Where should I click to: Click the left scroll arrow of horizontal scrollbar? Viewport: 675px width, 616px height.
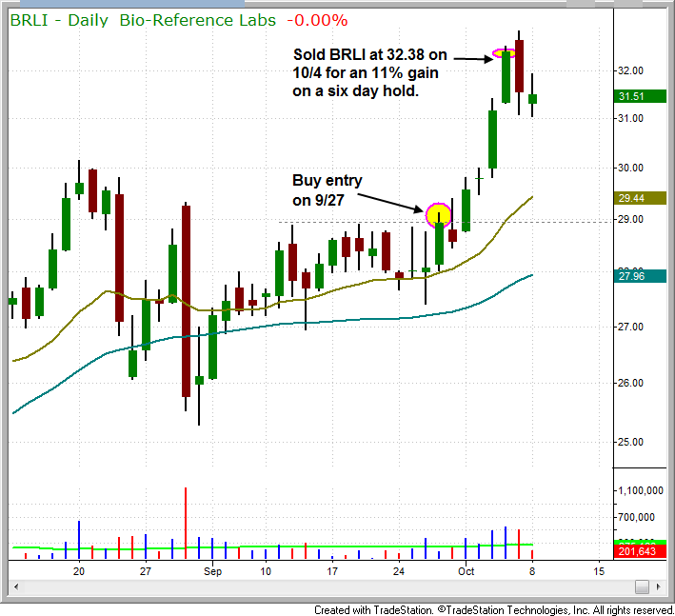click(16, 586)
